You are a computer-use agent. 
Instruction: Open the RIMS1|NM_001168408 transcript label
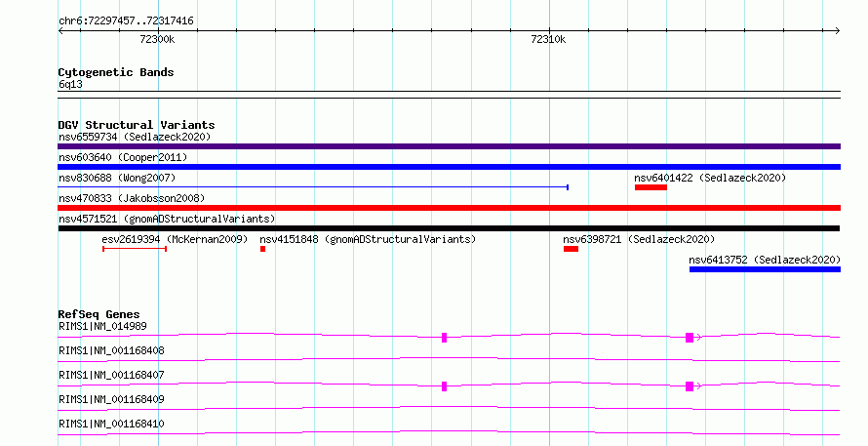coord(111,350)
